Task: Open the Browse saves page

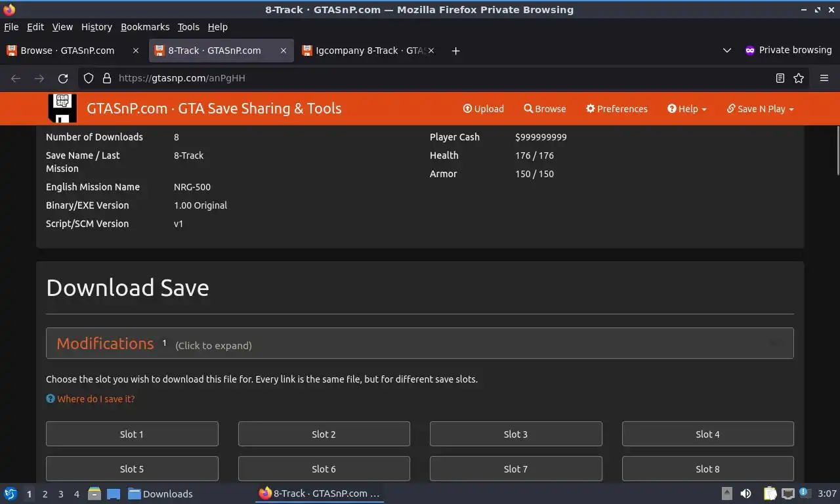Action: coord(545,109)
